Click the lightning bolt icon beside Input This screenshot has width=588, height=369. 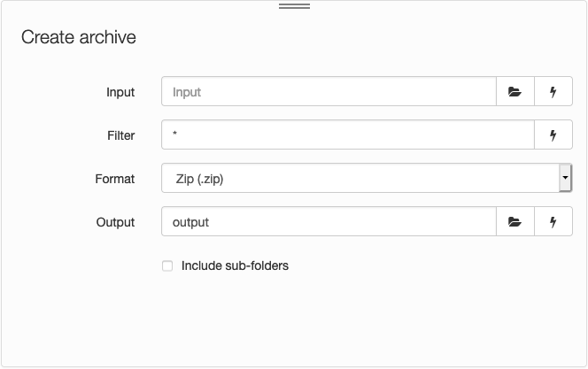553,91
